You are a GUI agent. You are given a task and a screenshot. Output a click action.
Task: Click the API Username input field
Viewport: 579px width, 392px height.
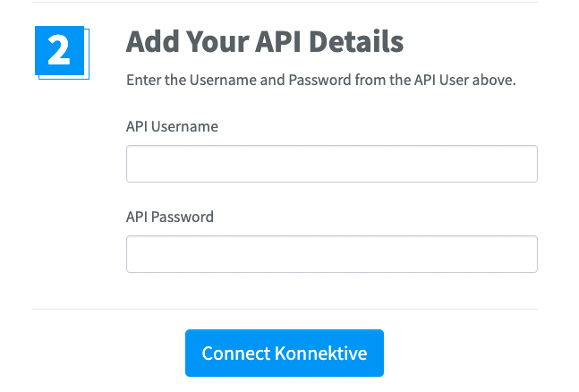331,164
